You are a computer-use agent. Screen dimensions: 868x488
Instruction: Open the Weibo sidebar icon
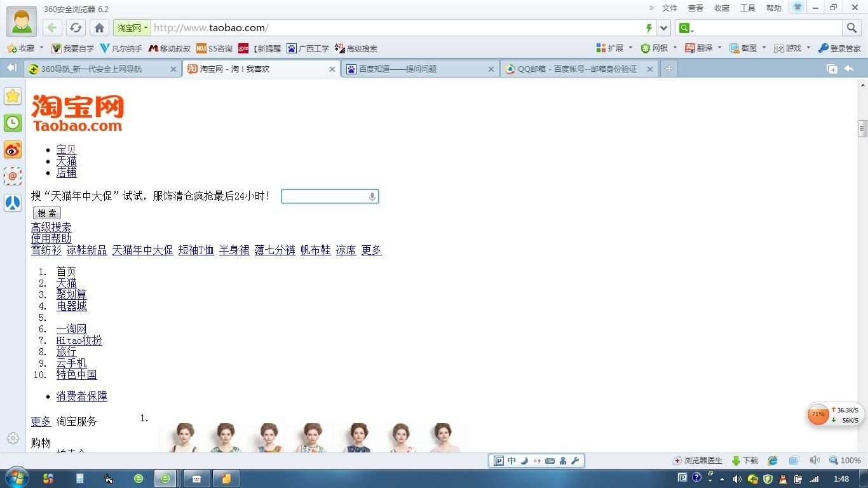coord(13,149)
